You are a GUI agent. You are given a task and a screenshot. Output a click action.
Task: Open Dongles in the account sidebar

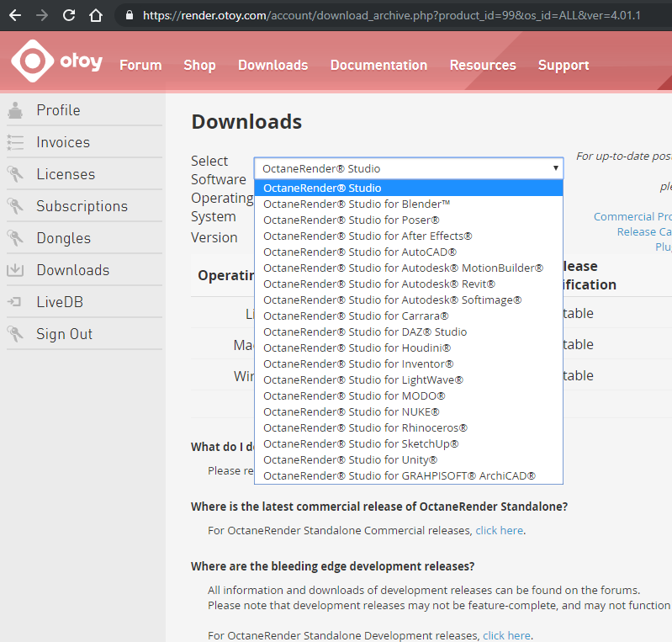[x=63, y=238]
